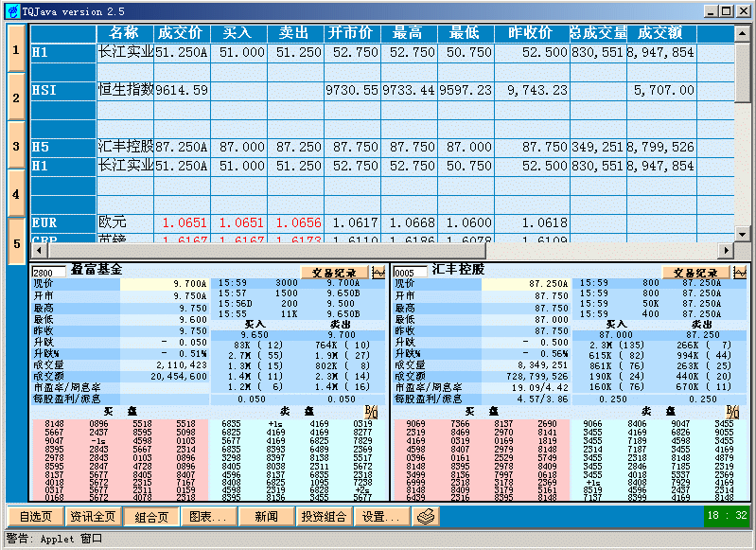Click 汇丰控股 现价 value 87.250A
Viewport: 756px width, 550px height.
click(x=549, y=284)
